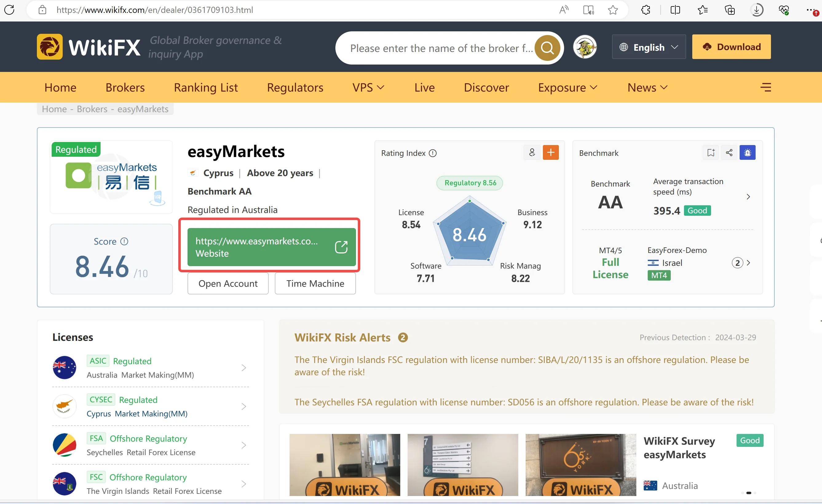The height and width of the screenshot is (504, 822).
Task: Bookmark broker with Benchmark favorite icon
Action: coord(711,152)
